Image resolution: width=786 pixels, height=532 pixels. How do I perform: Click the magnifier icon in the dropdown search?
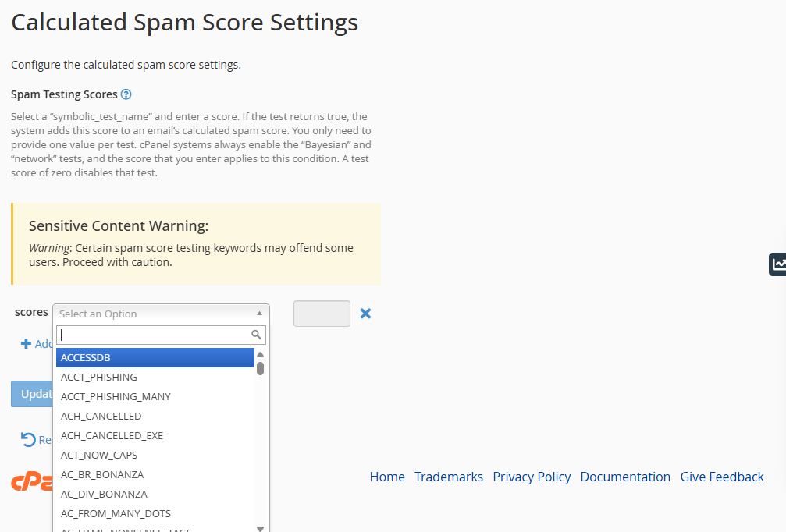pyautogui.click(x=255, y=334)
